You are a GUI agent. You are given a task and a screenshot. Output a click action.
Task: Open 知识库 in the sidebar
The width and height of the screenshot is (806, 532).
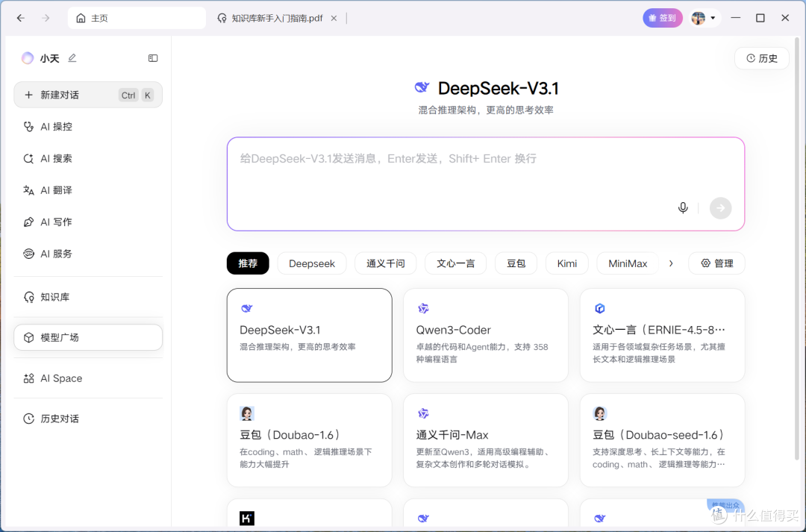tap(88, 297)
